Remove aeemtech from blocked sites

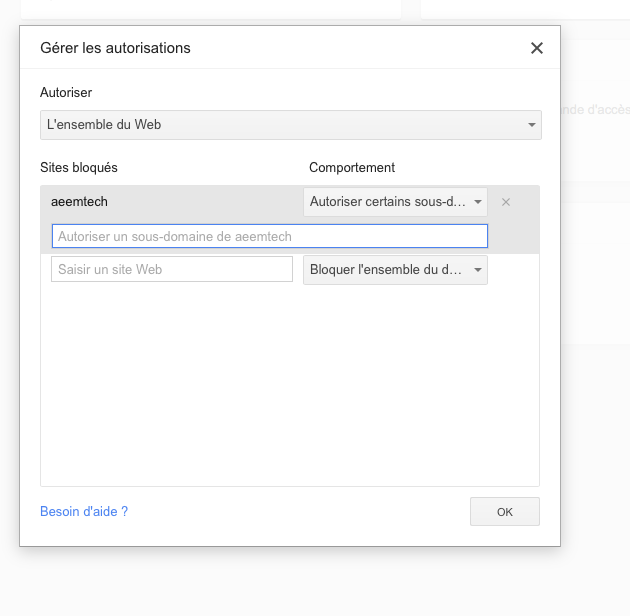pyautogui.click(x=506, y=202)
